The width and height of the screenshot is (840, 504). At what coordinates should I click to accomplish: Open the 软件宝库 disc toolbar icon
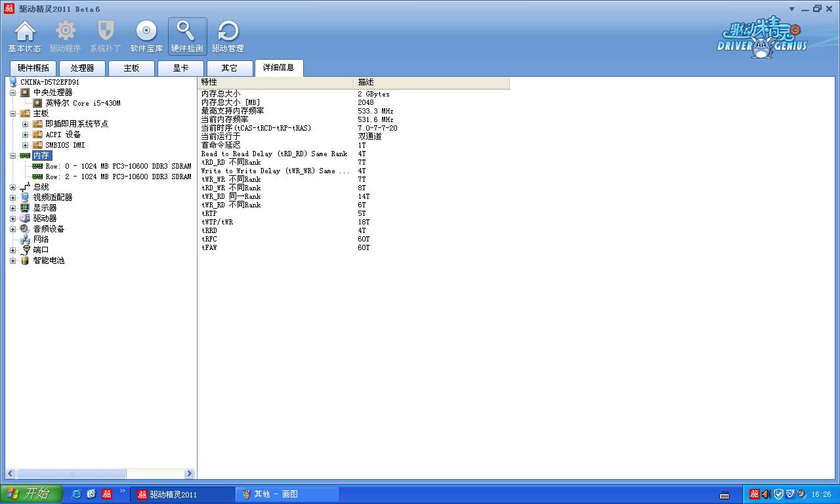pos(146,36)
